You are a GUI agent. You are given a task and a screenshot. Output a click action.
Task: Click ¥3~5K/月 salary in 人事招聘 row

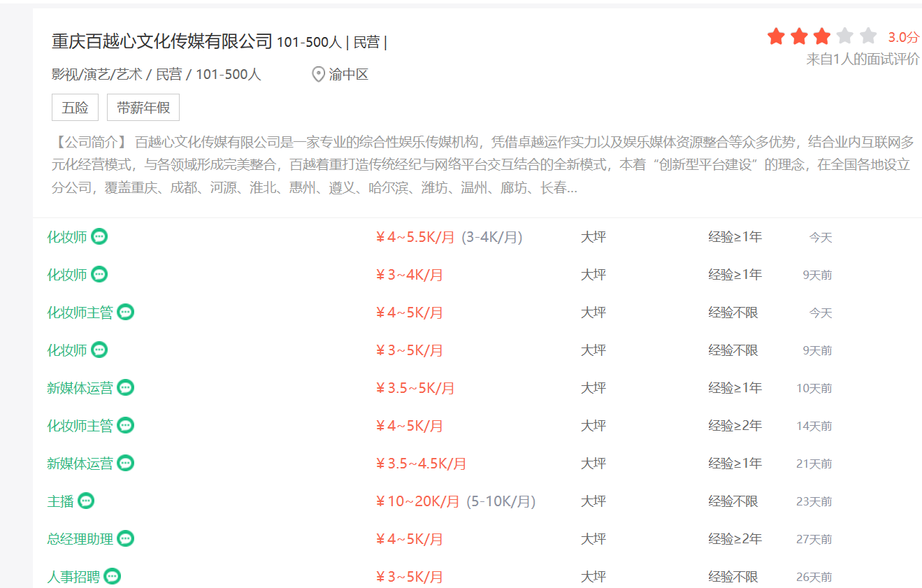410,577
